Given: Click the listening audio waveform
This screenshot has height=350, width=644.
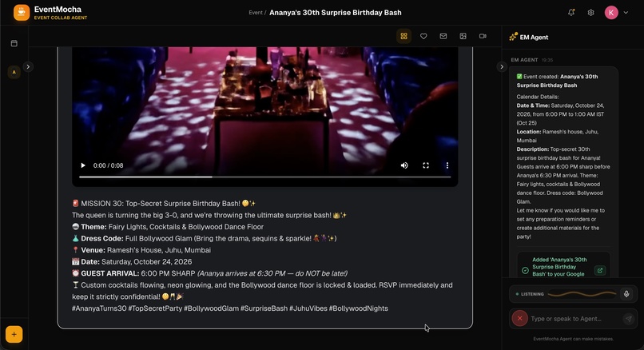Looking at the screenshot, I should [582, 294].
